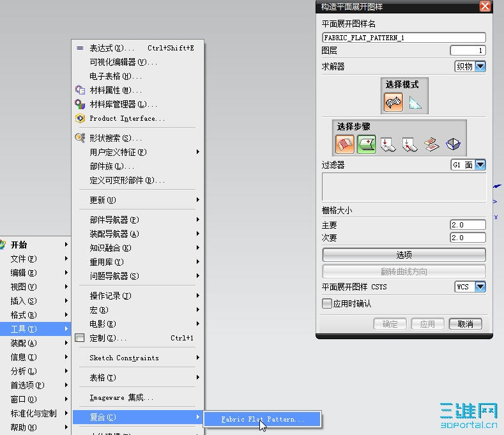Open the 电影 submenu
The height and width of the screenshot is (435, 504).
click(x=138, y=324)
